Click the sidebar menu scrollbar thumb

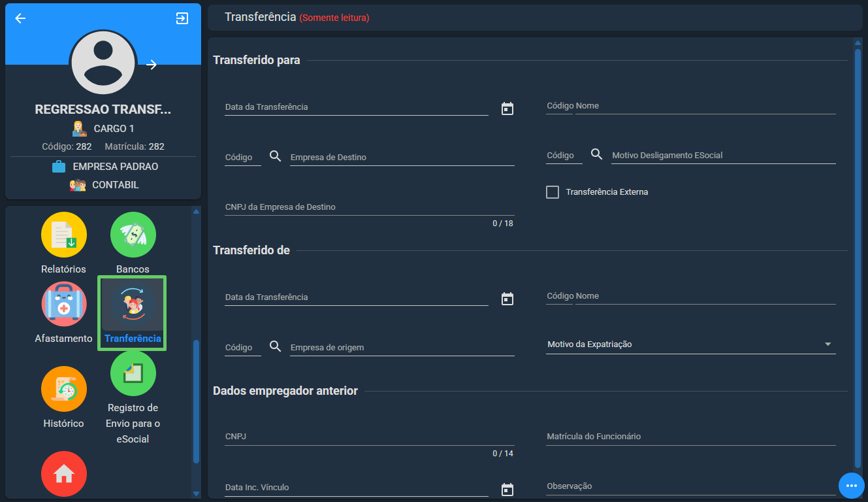(x=196, y=401)
